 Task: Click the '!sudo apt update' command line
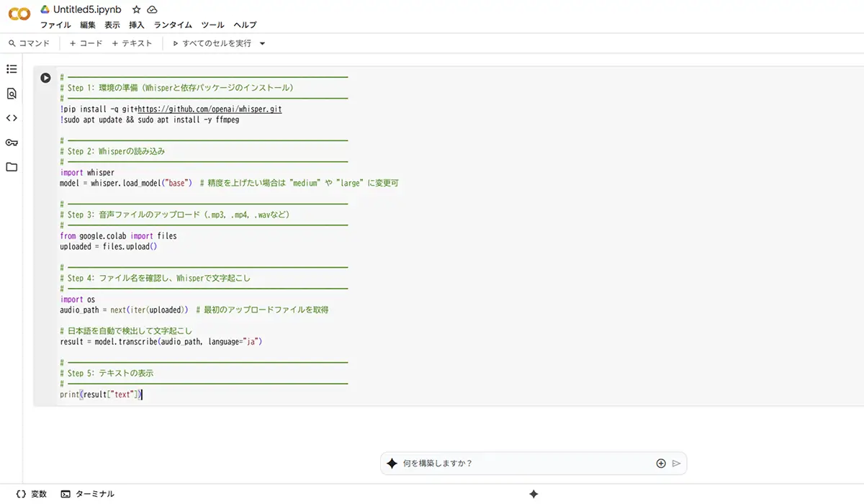click(x=150, y=120)
